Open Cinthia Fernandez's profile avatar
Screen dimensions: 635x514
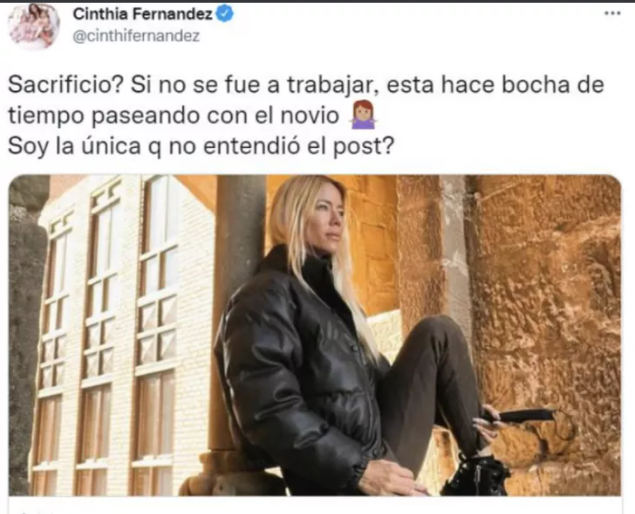coord(34,25)
